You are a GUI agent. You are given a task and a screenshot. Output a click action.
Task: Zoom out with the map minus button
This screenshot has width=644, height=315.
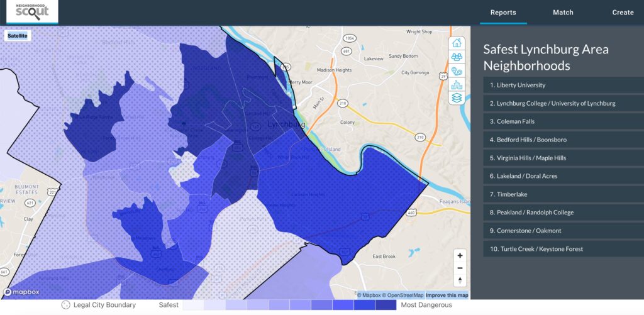click(460, 268)
